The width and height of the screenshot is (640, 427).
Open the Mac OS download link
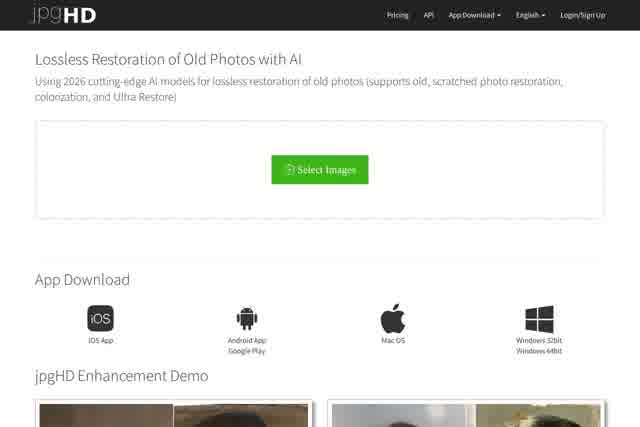(x=393, y=340)
